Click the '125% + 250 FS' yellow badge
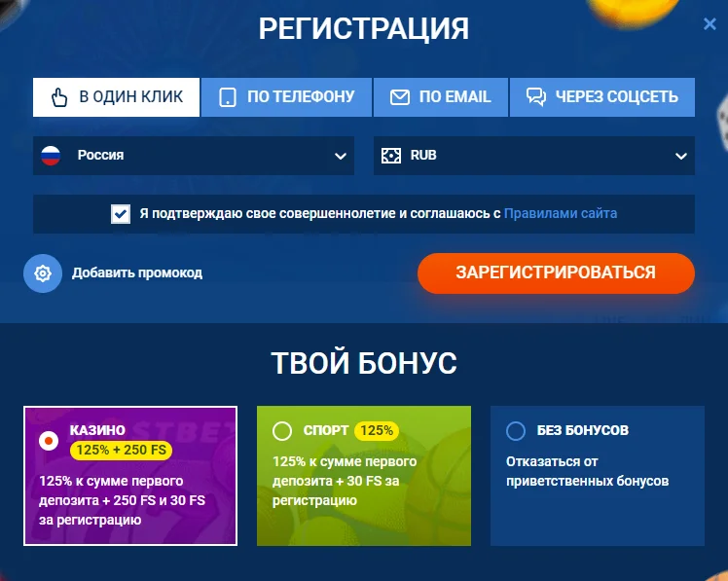728x581 pixels. (122, 450)
